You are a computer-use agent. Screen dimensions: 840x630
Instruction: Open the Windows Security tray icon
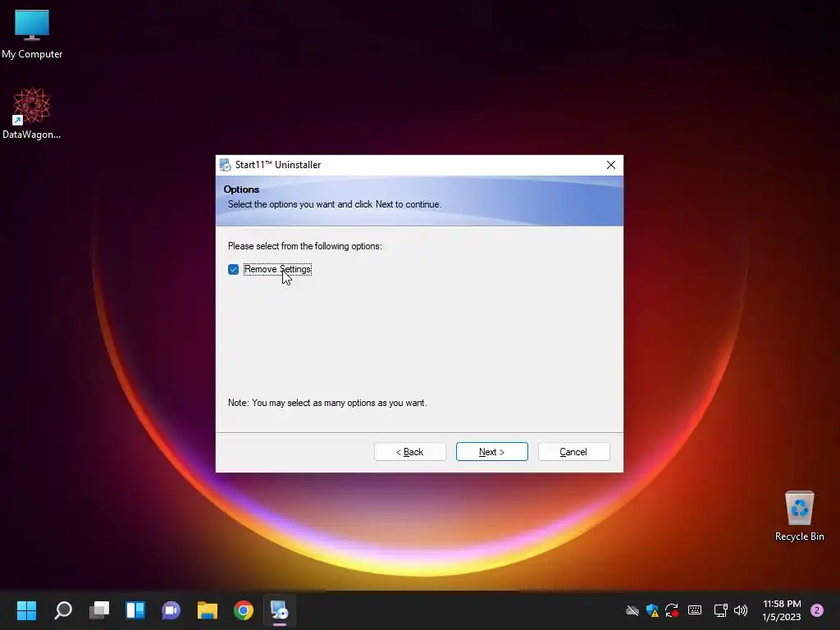[652, 610]
